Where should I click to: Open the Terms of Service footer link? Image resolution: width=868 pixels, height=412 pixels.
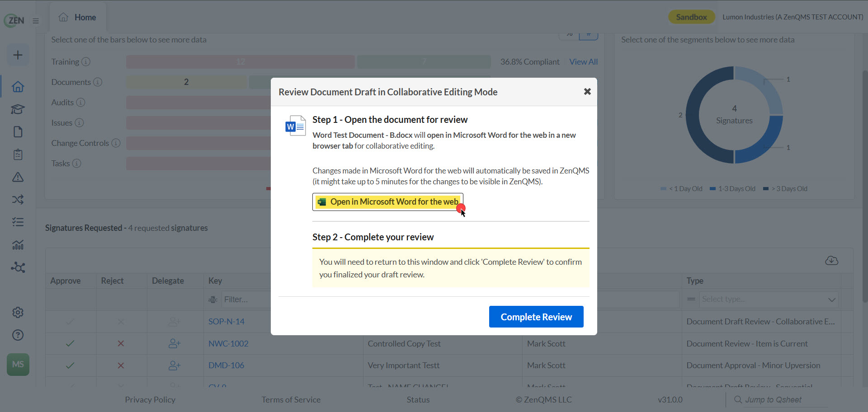[291, 399]
